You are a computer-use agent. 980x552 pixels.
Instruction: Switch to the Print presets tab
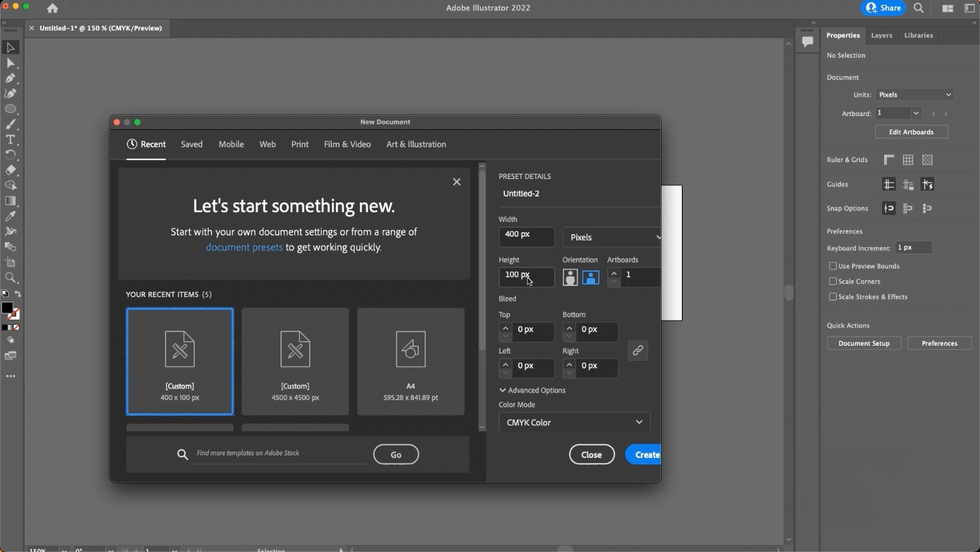click(x=300, y=145)
